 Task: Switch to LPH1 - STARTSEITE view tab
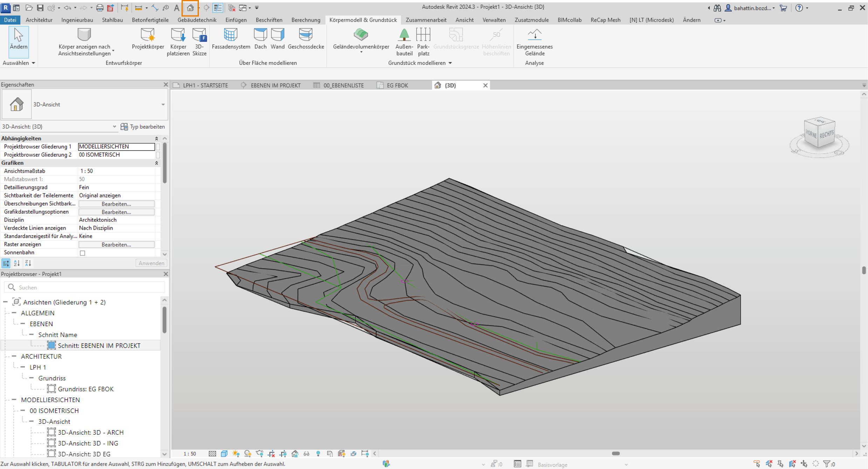coord(205,85)
